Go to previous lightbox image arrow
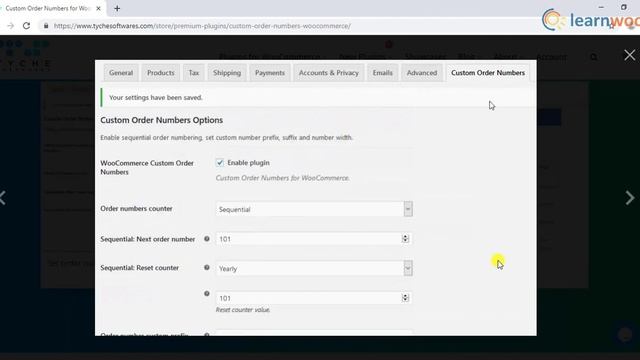 [3, 198]
